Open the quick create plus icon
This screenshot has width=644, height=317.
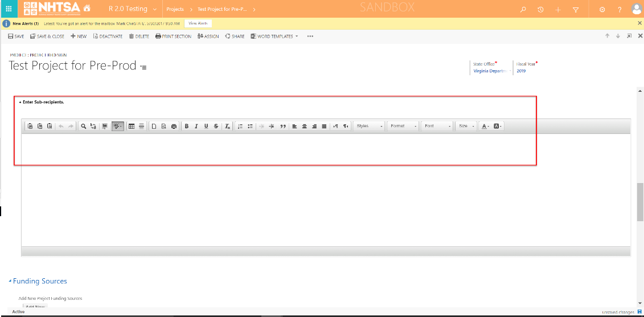point(558,10)
